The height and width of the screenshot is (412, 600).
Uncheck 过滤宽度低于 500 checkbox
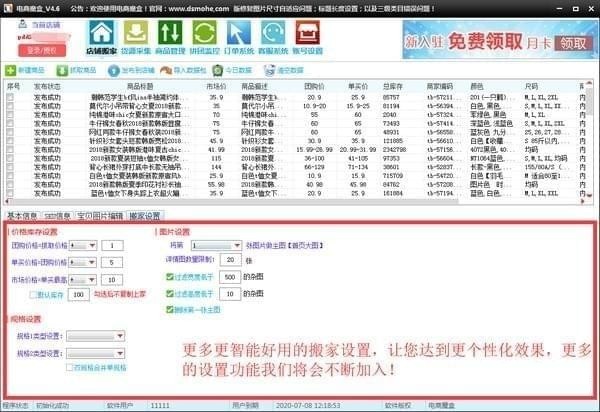pos(170,277)
